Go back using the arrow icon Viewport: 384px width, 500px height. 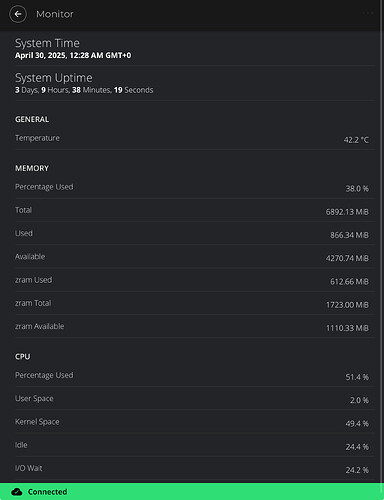tap(18, 14)
